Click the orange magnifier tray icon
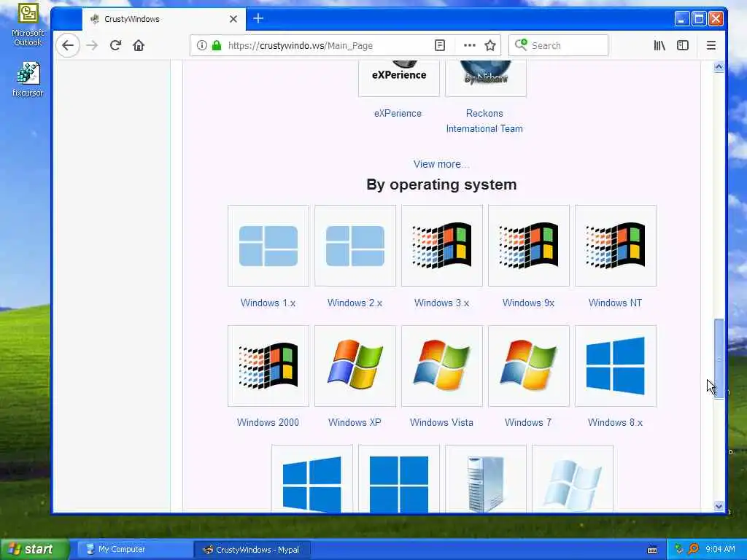 pos(694,550)
